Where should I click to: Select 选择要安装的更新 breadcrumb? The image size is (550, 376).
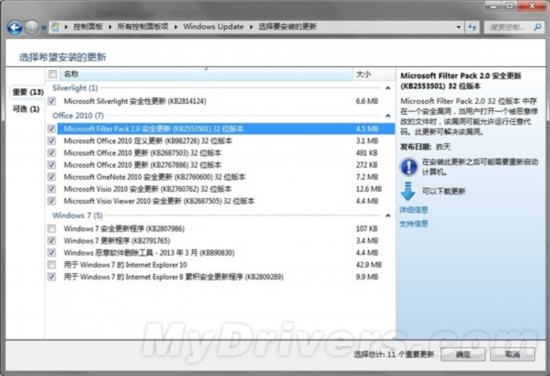pyautogui.click(x=287, y=27)
